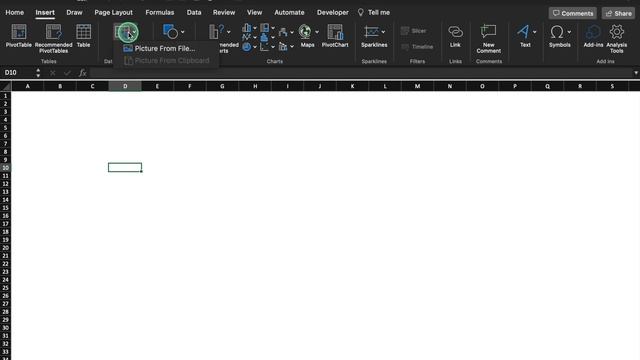640x360 pixels.
Task: Open the View tab
Action: (254, 13)
